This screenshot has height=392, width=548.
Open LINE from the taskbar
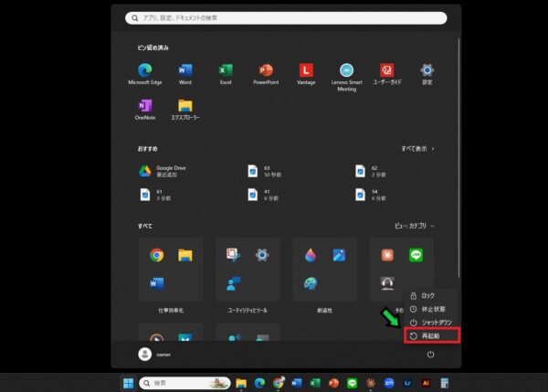353,383
